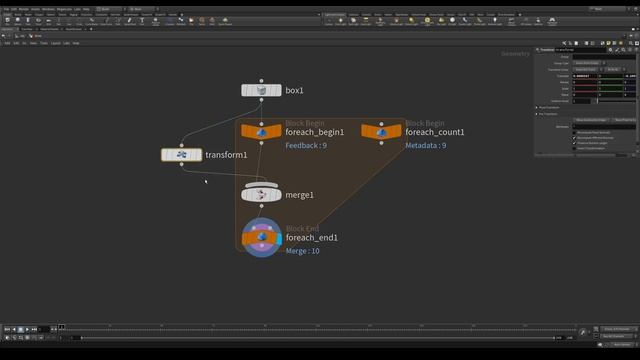This screenshot has height=360, width=640.
Task: Switch to the Asset Browser pane tab
Action: coord(74,29)
